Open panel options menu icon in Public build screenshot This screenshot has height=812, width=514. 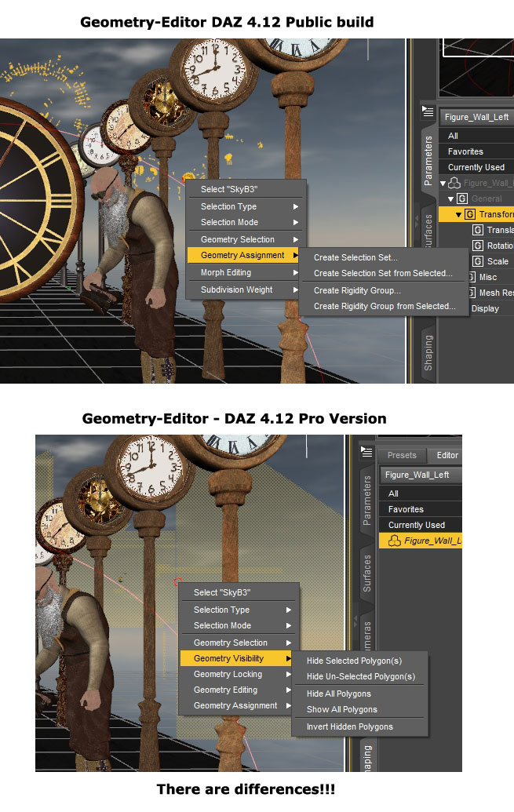point(428,111)
